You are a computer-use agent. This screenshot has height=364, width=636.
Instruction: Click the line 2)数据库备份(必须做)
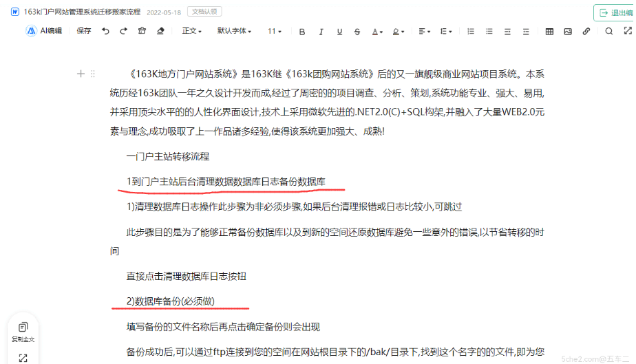pyautogui.click(x=171, y=301)
